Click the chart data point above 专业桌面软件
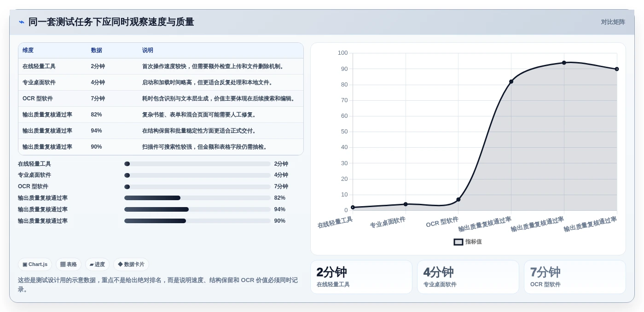The image size is (644, 312). point(406,204)
